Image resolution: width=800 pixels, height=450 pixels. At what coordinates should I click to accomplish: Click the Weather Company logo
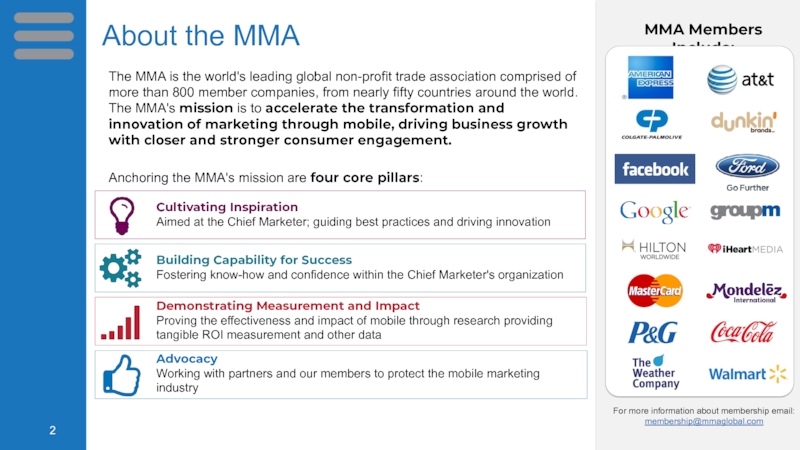pyautogui.click(x=655, y=372)
